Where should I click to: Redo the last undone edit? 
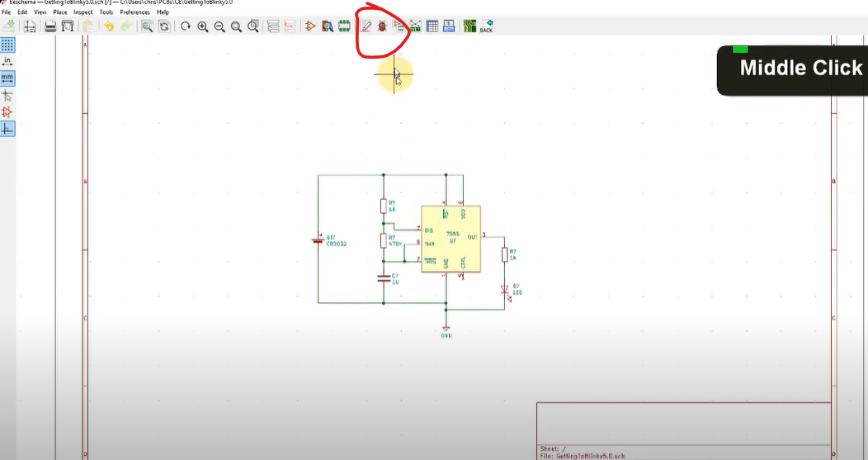(x=126, y=26)
